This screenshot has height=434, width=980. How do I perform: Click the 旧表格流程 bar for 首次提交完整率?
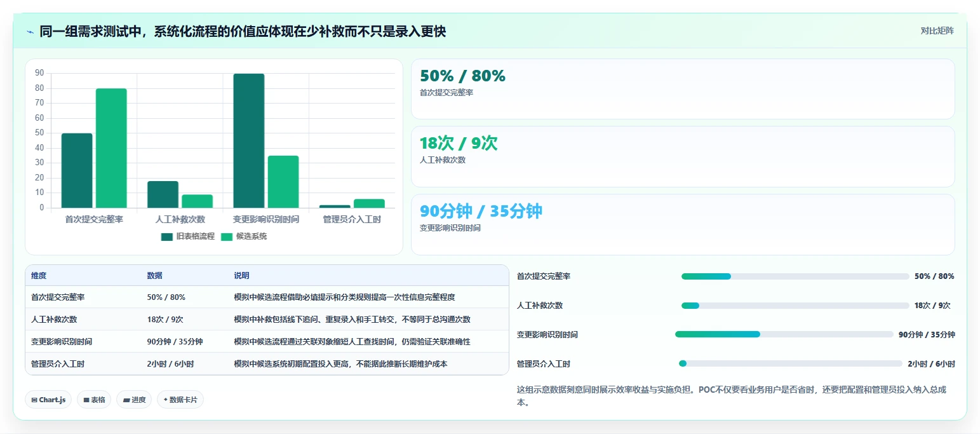click(x=77, y=170)
